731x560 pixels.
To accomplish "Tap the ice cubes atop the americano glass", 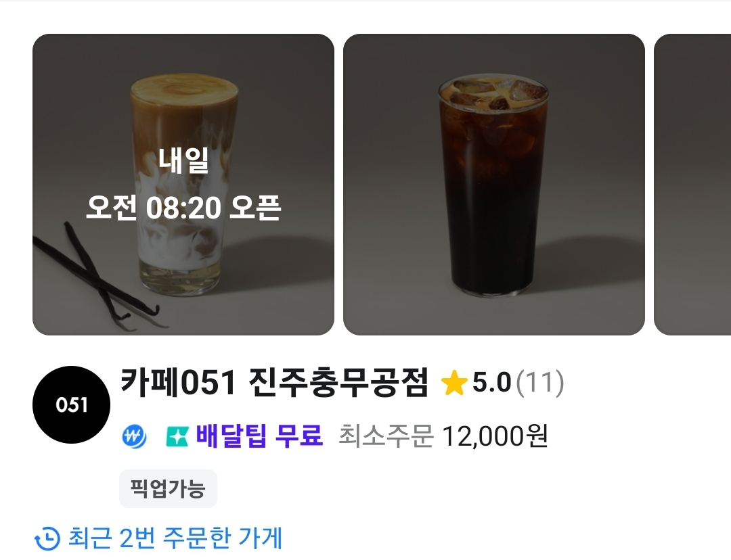I will [493, 94].
